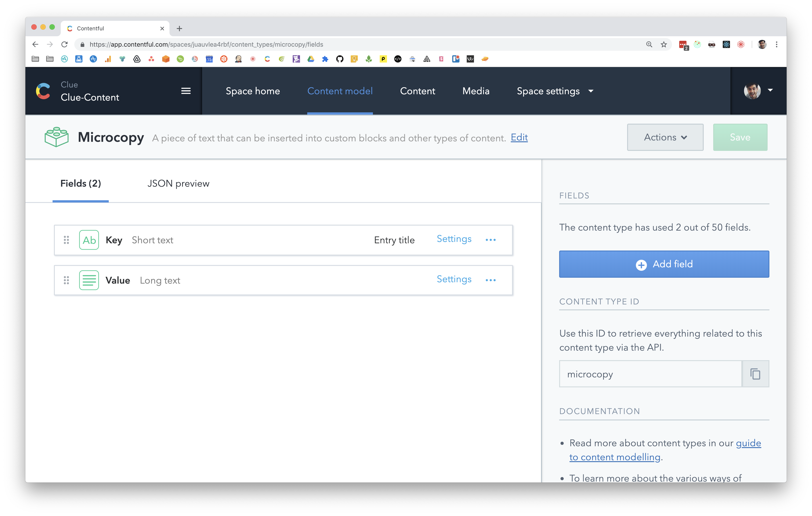Open the Space settings dropdown
The height and width of the screenshot is (516, 812).
click(x=555, y=91)
